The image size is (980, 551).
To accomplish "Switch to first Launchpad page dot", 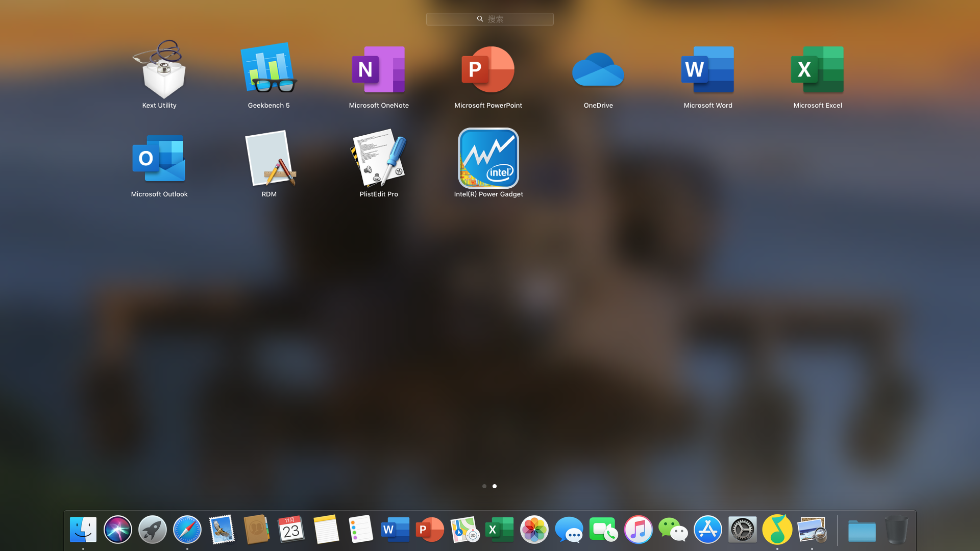I will click(484, 486).
